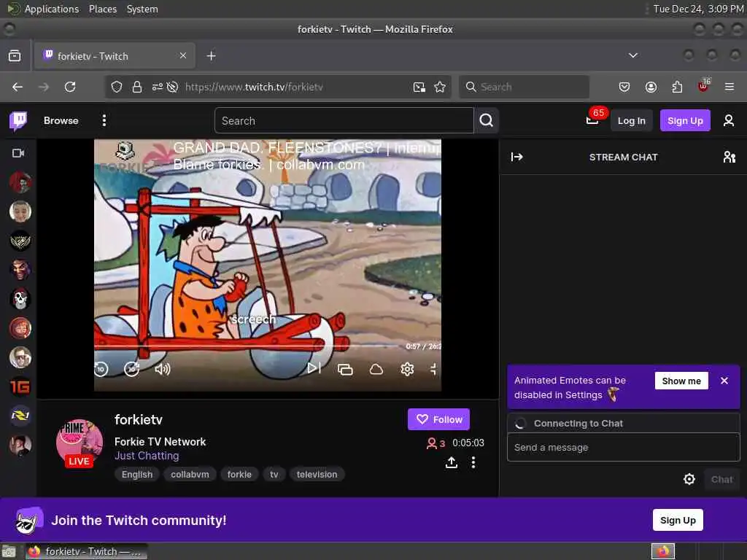Viewport: 747px width, 560px height.
Task: Go back in Firefox
Action: coord(18,87)
